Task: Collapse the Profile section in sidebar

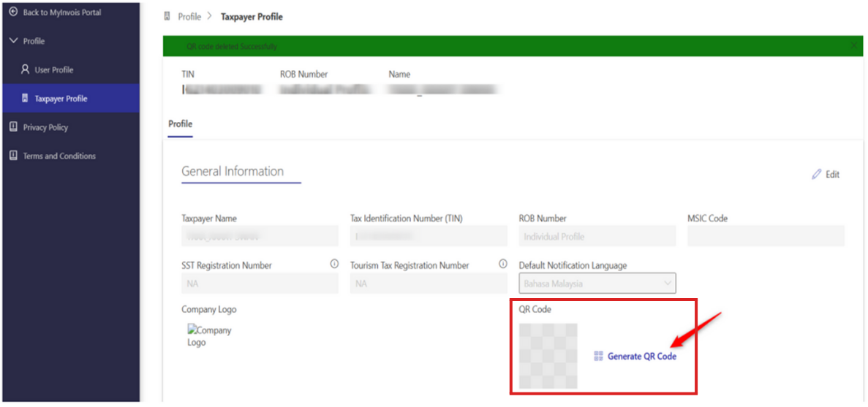Action: tap(13, 41)
